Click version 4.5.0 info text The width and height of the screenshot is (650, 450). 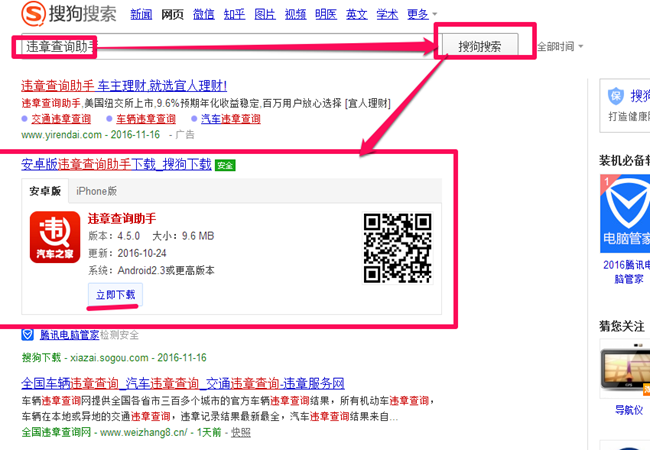coord(114,236)
